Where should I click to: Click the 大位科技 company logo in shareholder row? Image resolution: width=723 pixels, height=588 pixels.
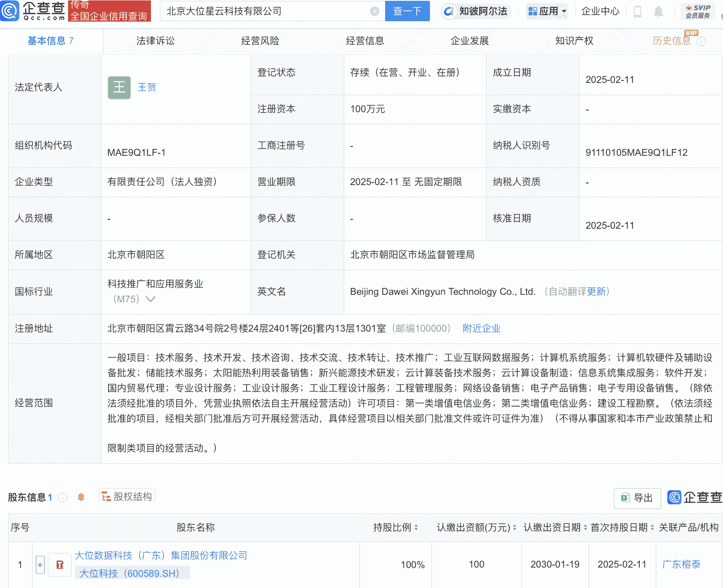(x=60, y=564)
